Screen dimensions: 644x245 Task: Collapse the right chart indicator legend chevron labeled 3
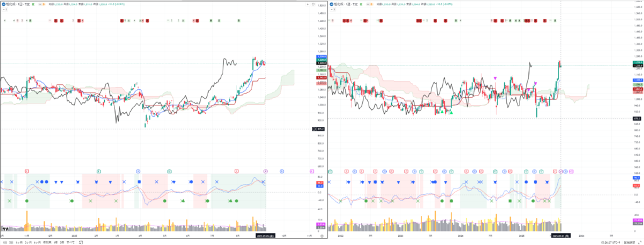[x=332, y=9]
